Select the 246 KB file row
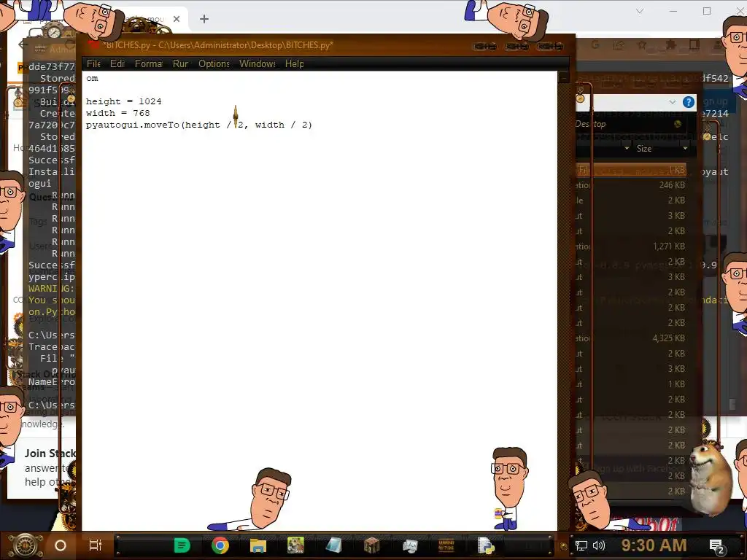Image resolution: width=747 pixels, height=560 pixels. [x=631, y=184]
